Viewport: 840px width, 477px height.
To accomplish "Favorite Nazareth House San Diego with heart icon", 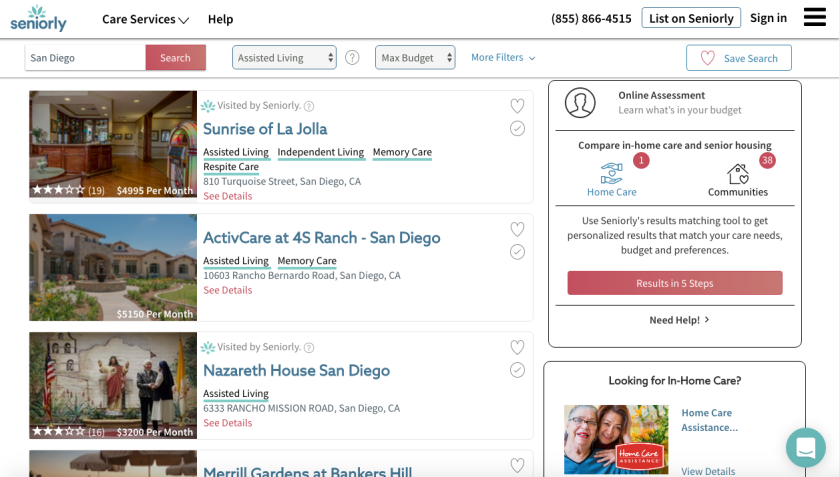I will pos(517,347).
